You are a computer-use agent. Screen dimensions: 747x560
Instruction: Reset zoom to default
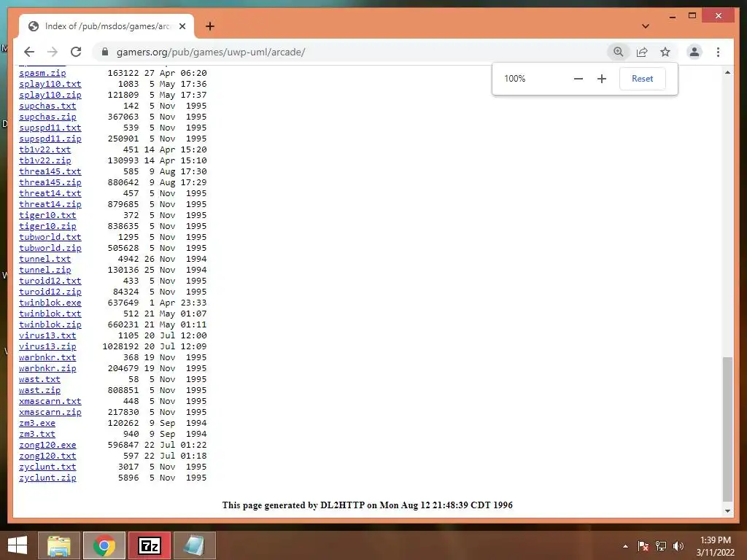point(642,79)
